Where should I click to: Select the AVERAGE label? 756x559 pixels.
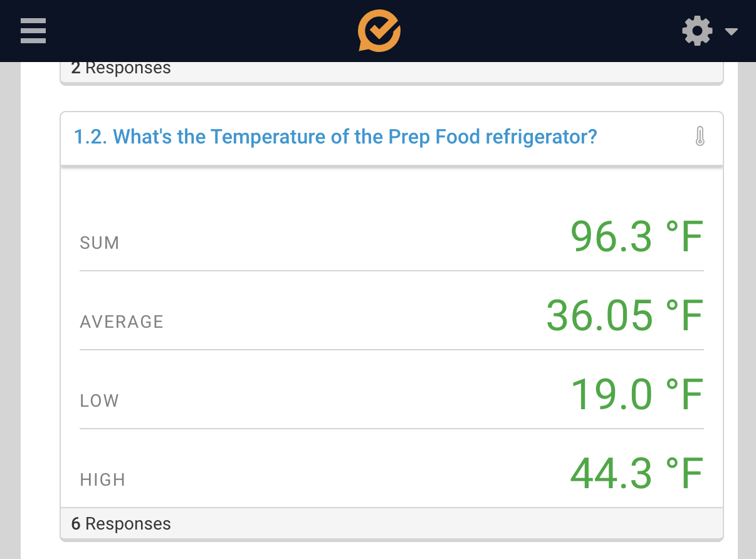[x=122, y=321]
